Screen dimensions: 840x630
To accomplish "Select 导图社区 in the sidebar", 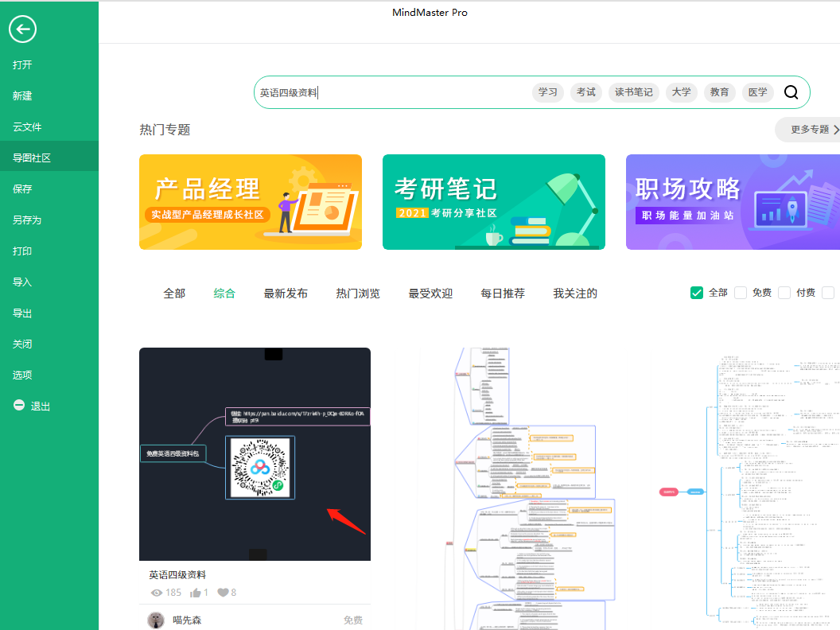I will 49,158.
